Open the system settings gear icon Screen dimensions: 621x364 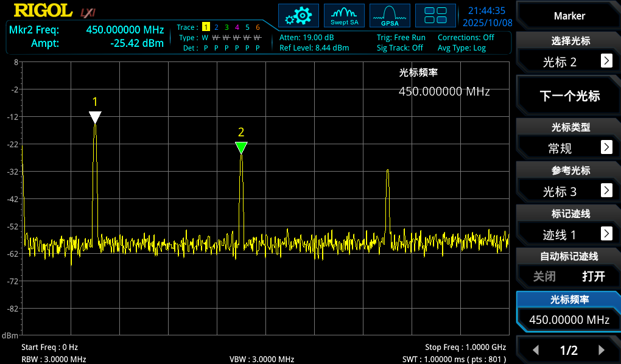pyautogui.click(x=298, y=16)
